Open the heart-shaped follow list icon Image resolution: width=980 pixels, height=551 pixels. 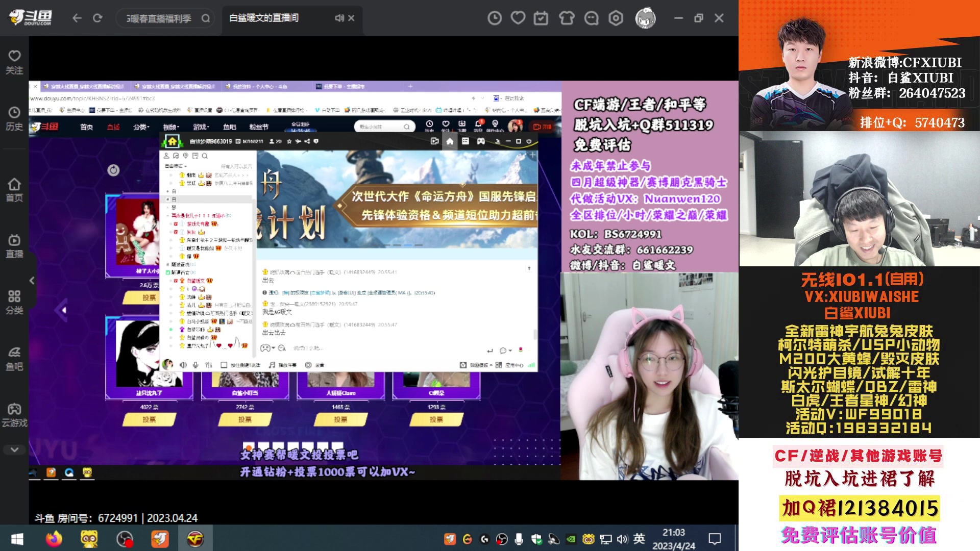518,18
